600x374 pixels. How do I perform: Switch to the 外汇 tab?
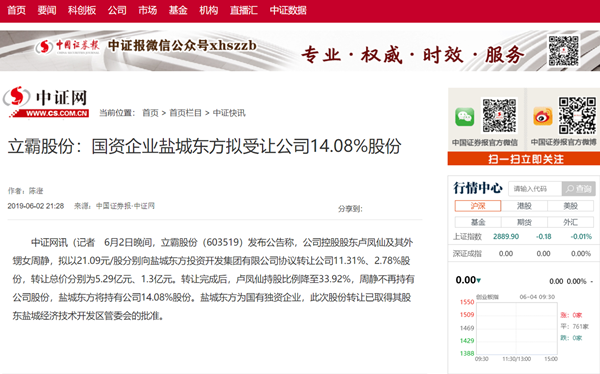pos(571,222)
